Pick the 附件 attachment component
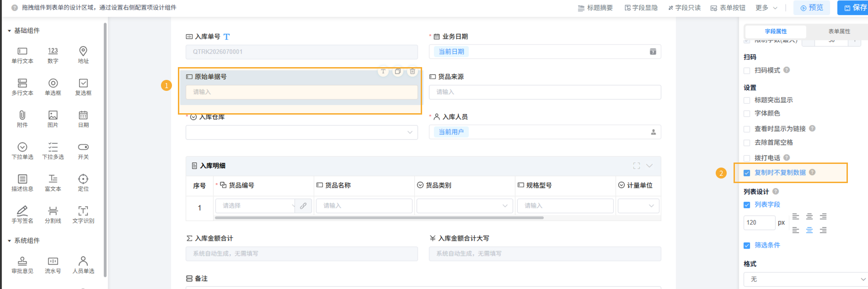Screen dimensions: 868x289 click(22, 119)
